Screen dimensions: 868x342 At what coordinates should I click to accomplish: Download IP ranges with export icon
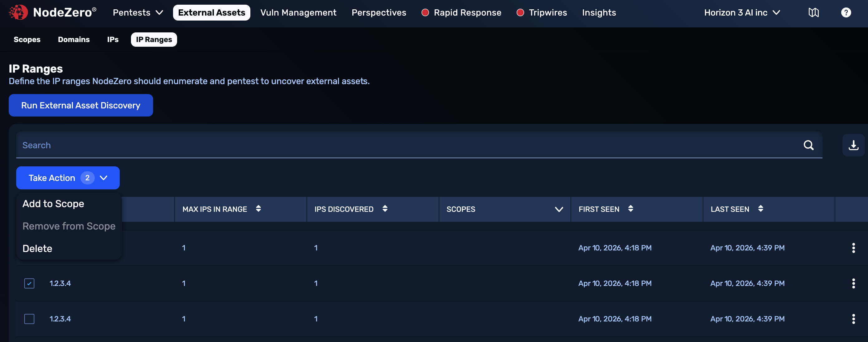pyautogui.click(x=853, y=145)
